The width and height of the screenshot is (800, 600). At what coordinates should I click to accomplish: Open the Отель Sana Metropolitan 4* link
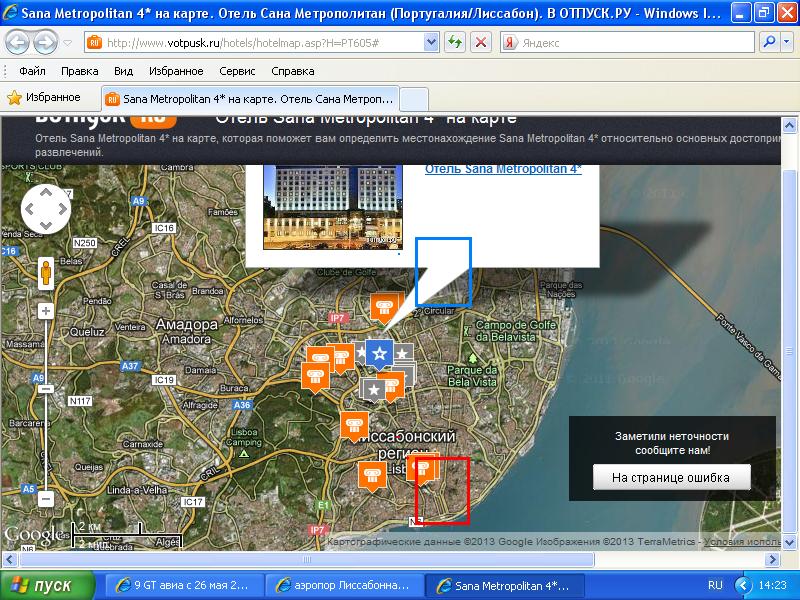tap(503, 170)
